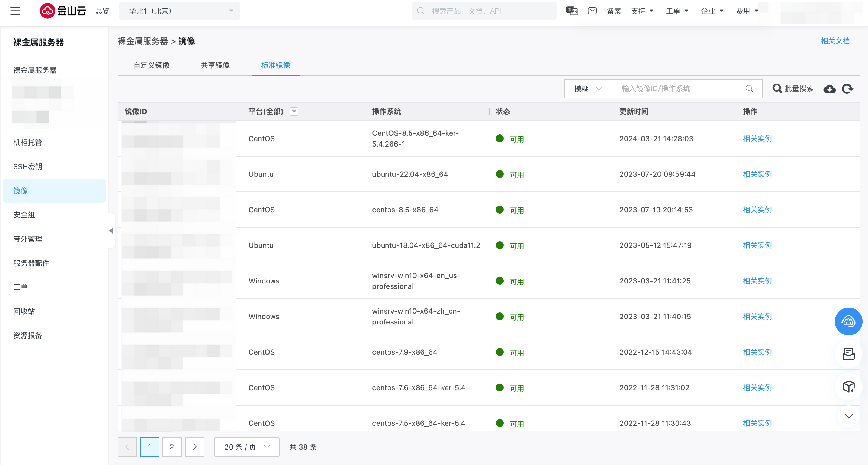Switch language with the EN icon
868x465 pixels.
click(572, 11)
